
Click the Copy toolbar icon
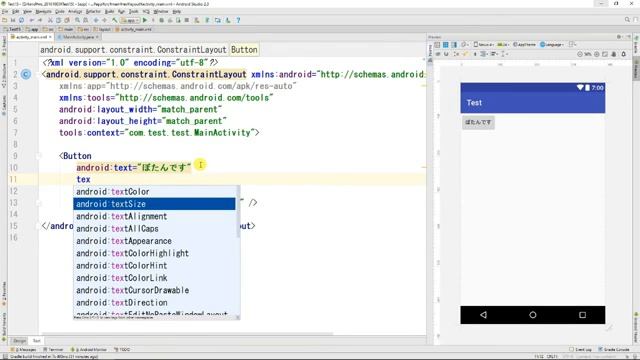(58, 20)
